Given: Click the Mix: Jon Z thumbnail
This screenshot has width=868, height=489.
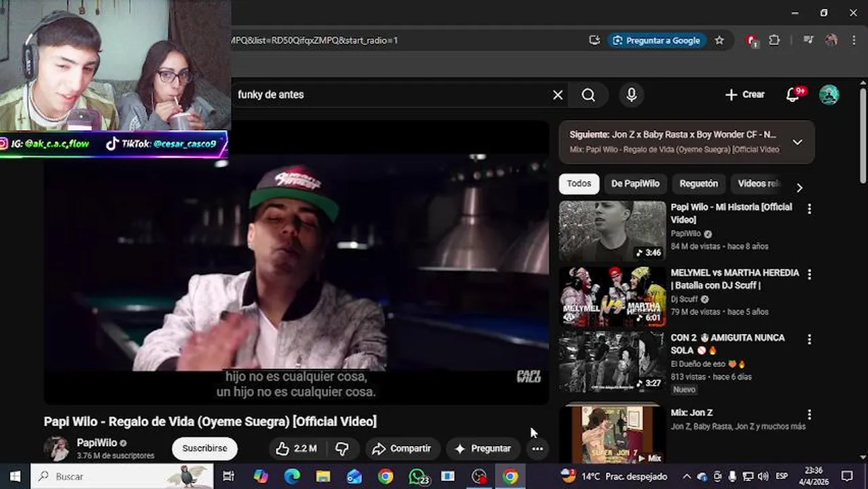Looking at the screenshot, I should click(x=613, y=435).
